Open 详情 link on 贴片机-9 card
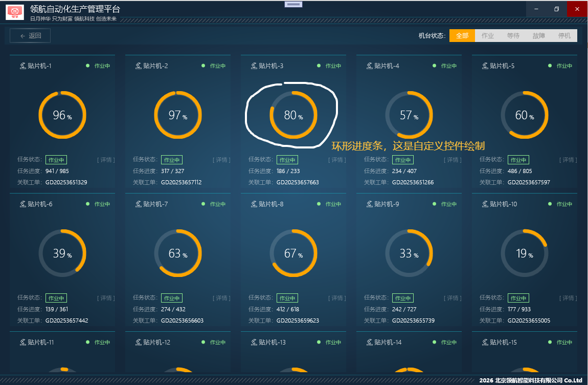Image resolution: width=588 pixels, height=385 pixels. tap(453, 298)
